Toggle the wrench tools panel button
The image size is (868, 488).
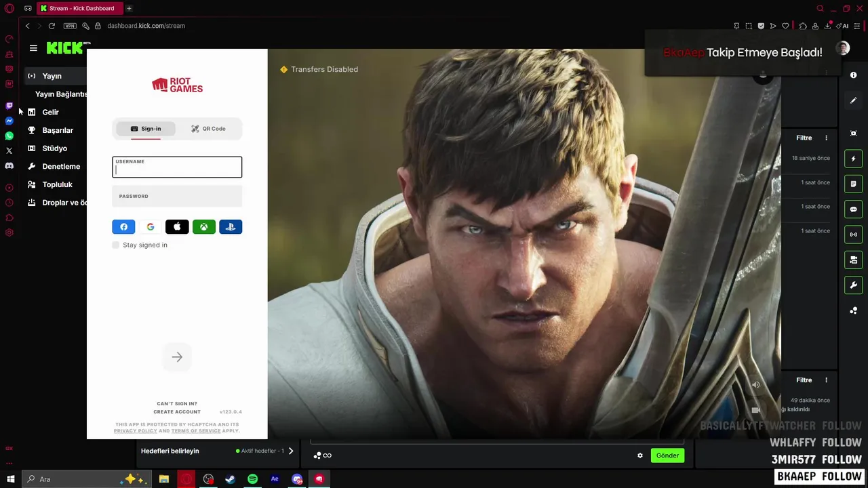[x=854, y=285]
